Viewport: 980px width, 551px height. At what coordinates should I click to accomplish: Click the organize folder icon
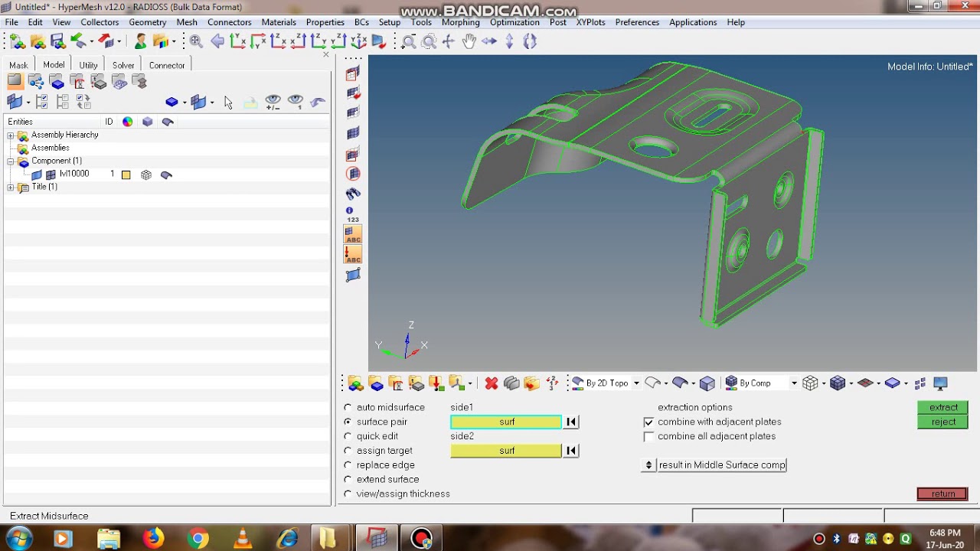[532, 383]
